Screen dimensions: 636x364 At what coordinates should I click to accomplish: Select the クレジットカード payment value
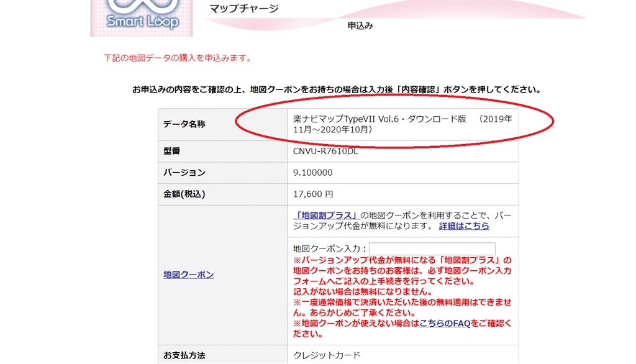(327, 355)
